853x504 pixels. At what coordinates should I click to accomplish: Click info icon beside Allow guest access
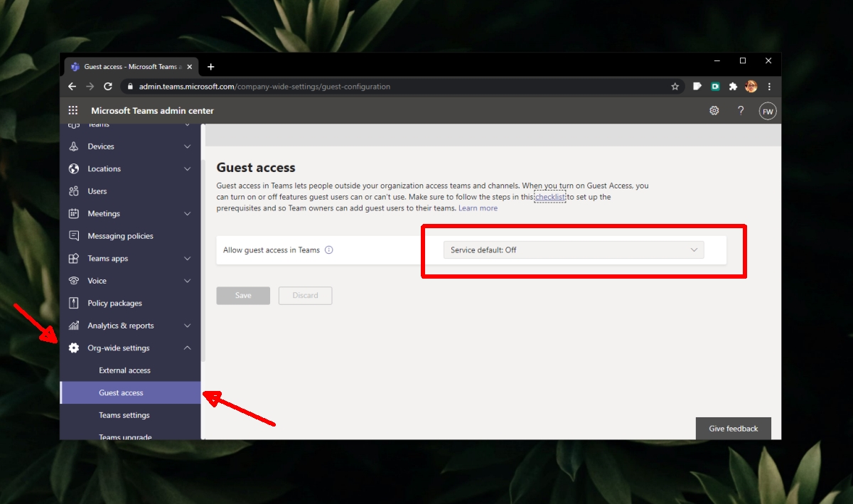[328, 250]
